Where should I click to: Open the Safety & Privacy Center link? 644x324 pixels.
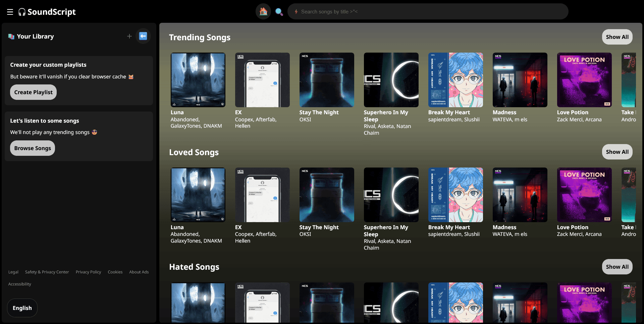point(47,272)
